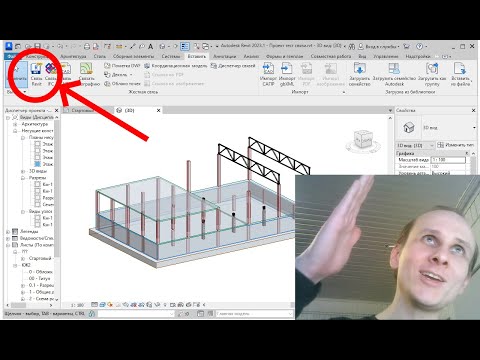Switch to the Стартовый view tab
This screenshot has height=360, width=480.
(x=83, y=110)
